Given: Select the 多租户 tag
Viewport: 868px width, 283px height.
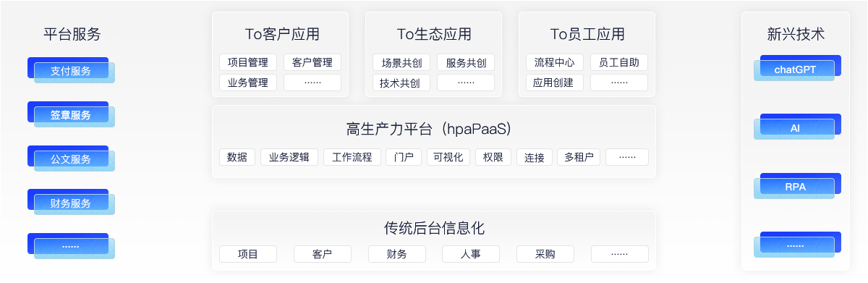Looking at the screenshot, I should click(579, 157).
